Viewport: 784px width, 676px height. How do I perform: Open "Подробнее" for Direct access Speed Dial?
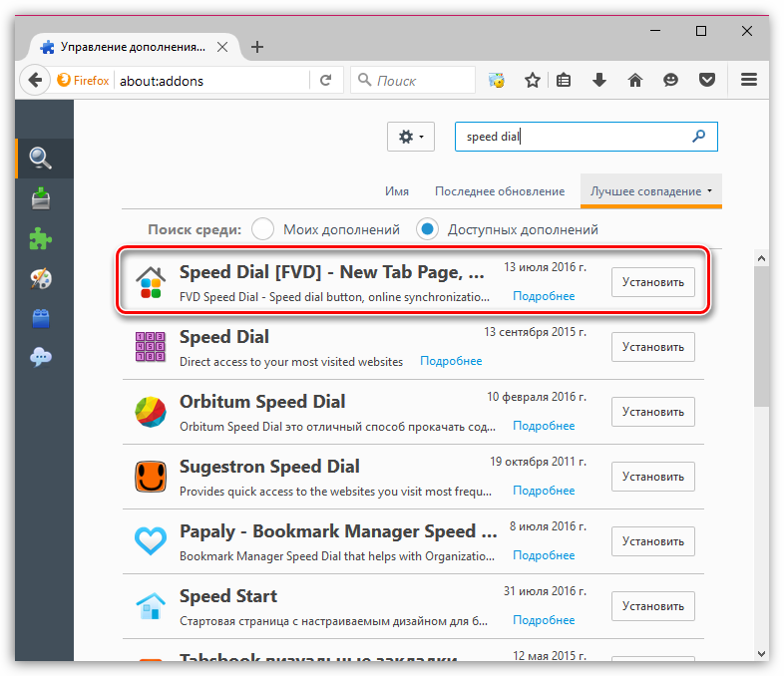click(x=451, y=361)
